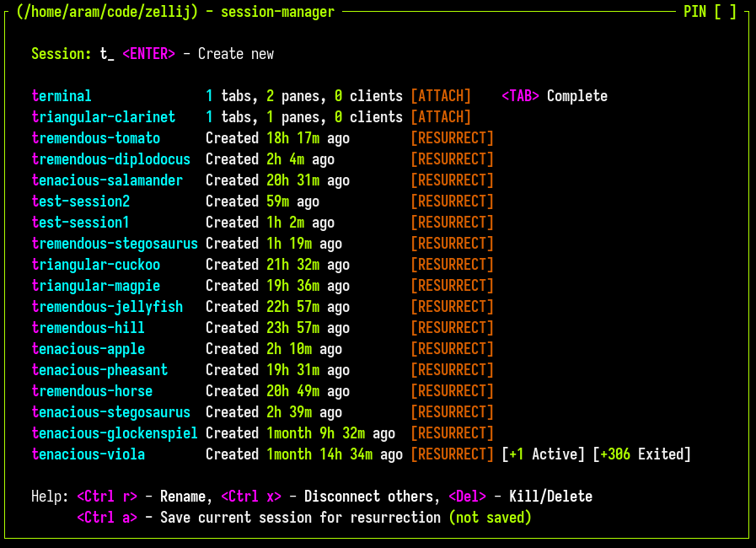This screenshot has height=548, width=756.
Task: Click the <Ctrl r> Rename shortcut
Action: [105, 496]
